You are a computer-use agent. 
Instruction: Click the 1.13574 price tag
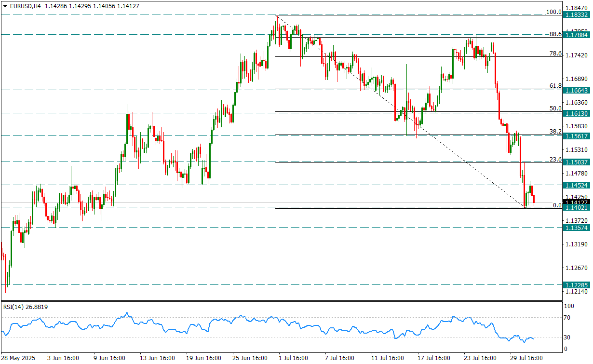577,228
